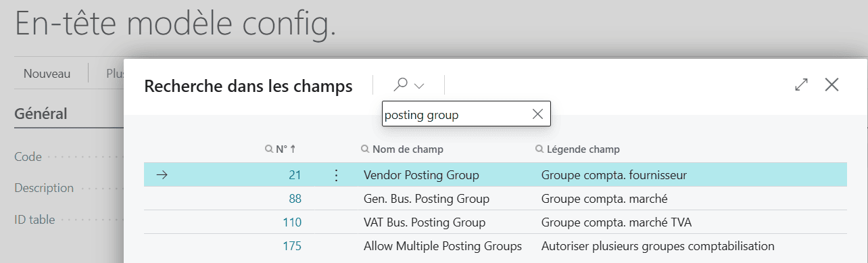Select the Gen. Bus. Posting Group cell
Viewport: 868px width, 263px height.
427,199
